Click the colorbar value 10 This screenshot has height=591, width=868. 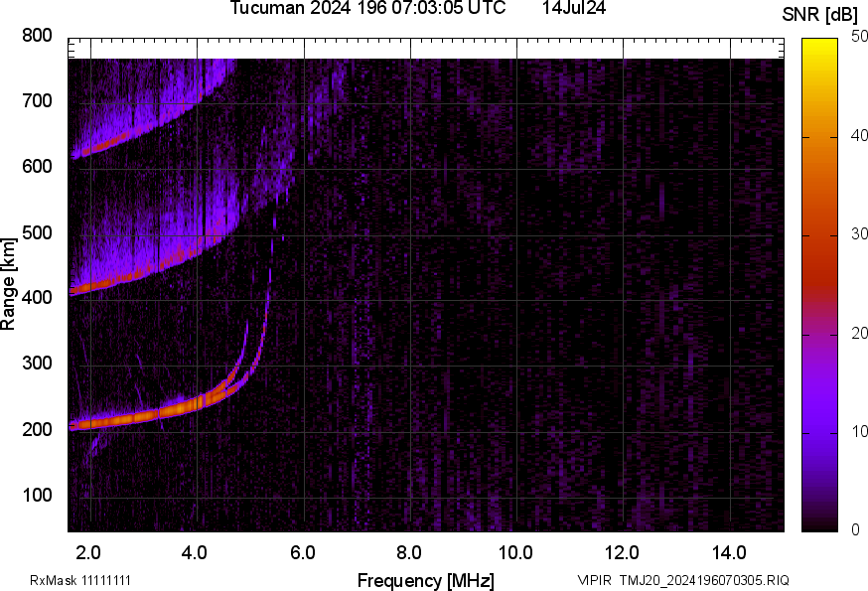(x=859, y=431)
